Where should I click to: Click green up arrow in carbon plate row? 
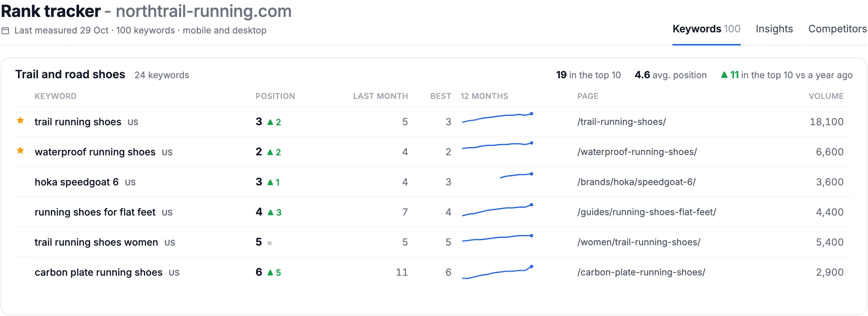pyautogui.click(x=270, y=272)
